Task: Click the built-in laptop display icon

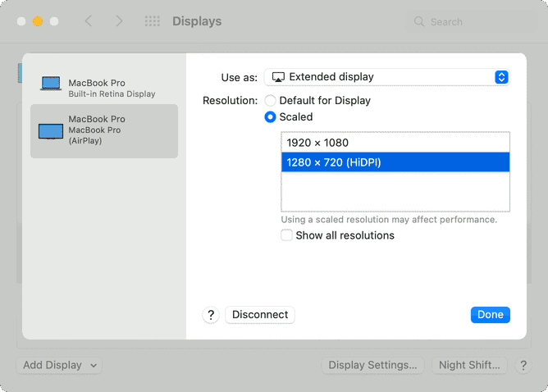Action: click(x=51, y=84)
